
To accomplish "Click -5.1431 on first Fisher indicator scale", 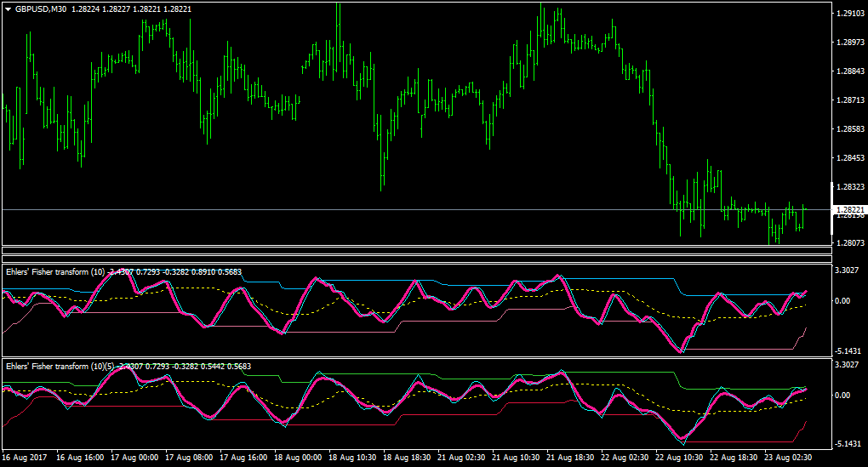I will tap(848, 351).
